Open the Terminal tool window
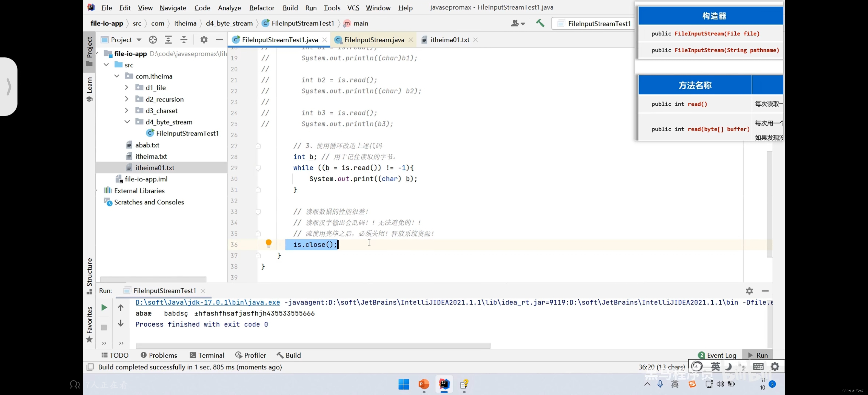This screenshot has height=395, width=868. (x=207, y=355)
